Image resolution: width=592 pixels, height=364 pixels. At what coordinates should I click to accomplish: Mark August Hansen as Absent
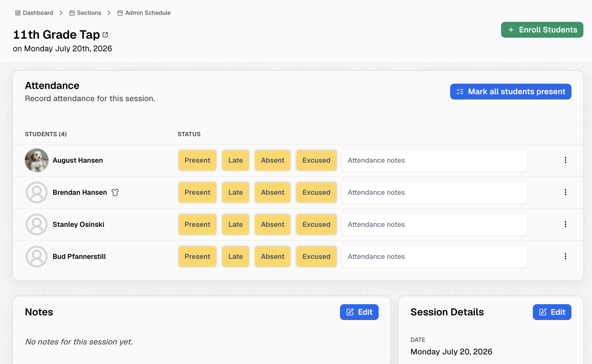[273, 160]
